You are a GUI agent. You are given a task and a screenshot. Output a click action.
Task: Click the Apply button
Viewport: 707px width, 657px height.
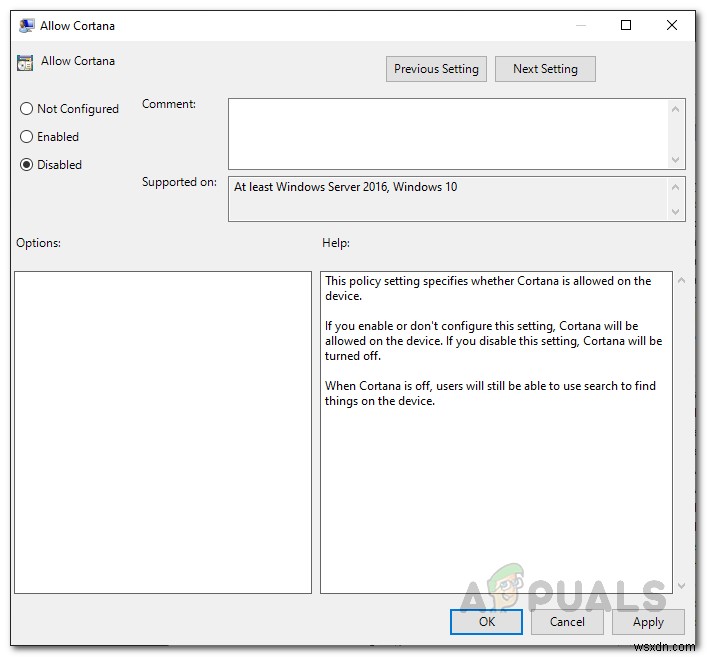[x=648, y=622]
